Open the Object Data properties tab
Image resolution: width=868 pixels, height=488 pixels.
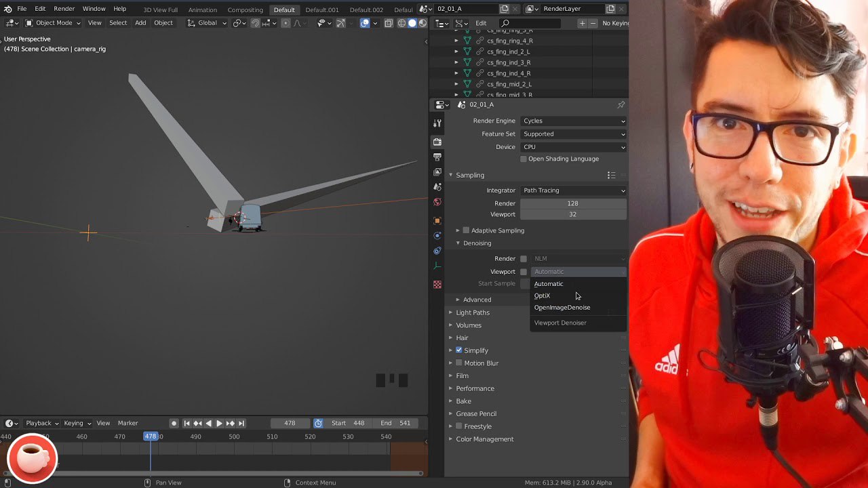point(437,266)
